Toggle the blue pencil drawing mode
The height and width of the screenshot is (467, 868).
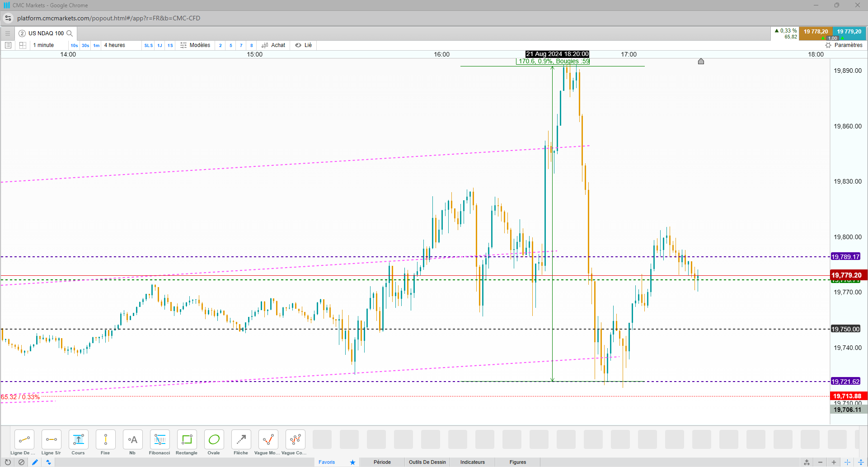[x=35, y=462]
